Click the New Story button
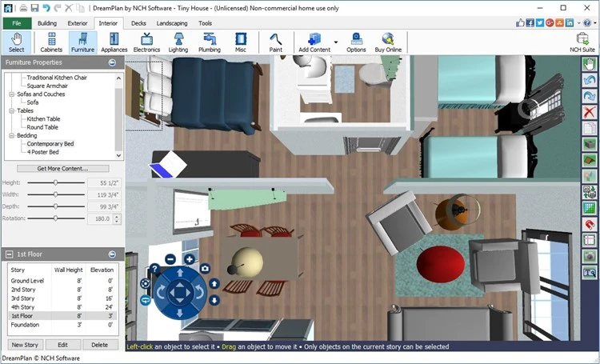Viewport: 600px width, 364px height. click(25, 345)
